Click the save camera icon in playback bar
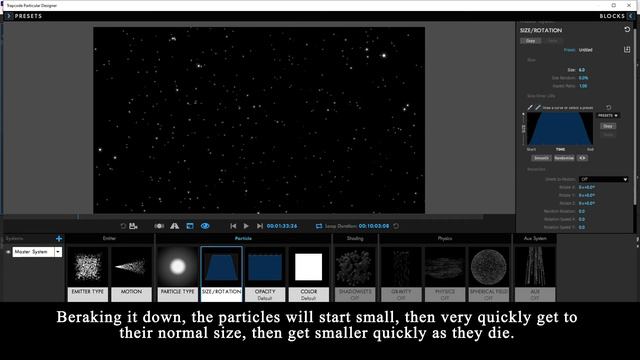The image size is (640, 360). [133, 226]
